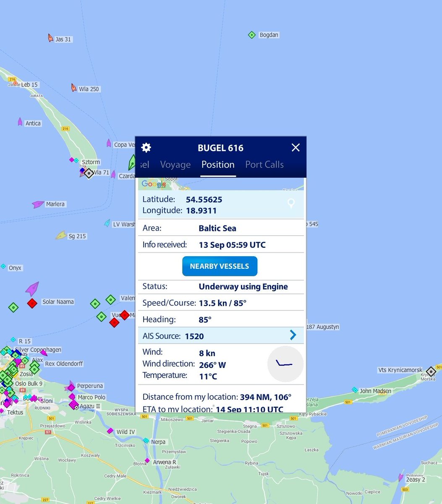This screenshot has width=442, height=504.
Task: Select the Bogdan vessel marker
Action: [x=251, y=35]
